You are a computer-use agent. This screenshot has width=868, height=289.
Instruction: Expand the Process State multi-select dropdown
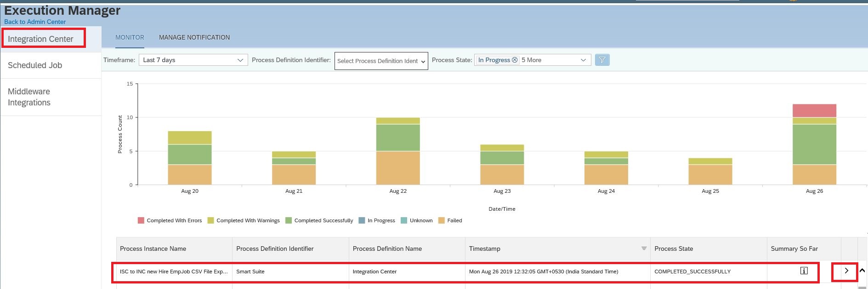(532, 60)
